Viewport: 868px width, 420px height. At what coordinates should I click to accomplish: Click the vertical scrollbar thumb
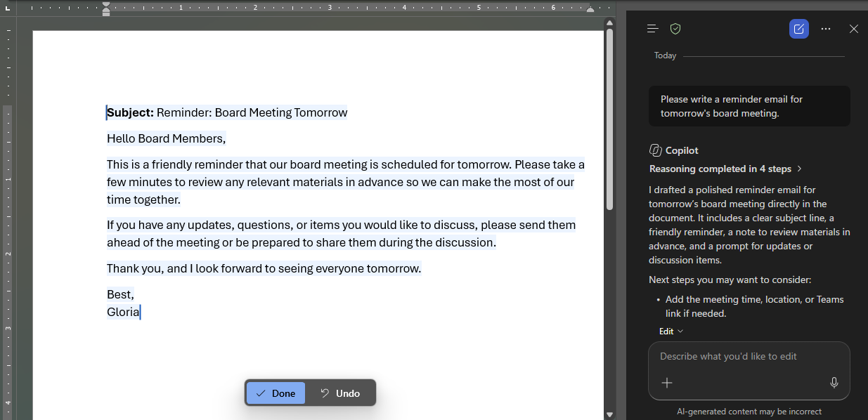(609, 119)
